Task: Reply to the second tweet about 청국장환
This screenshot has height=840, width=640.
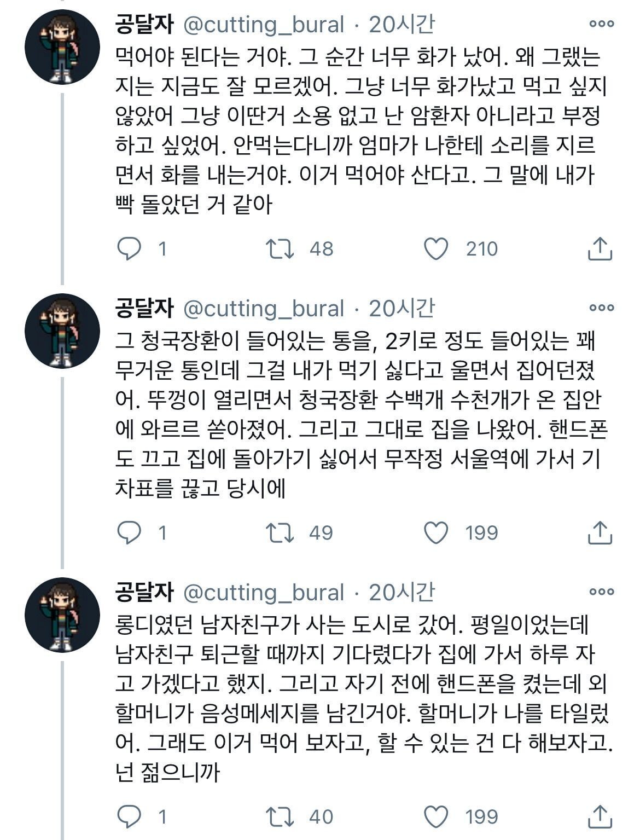Action: tap(130, 532)
